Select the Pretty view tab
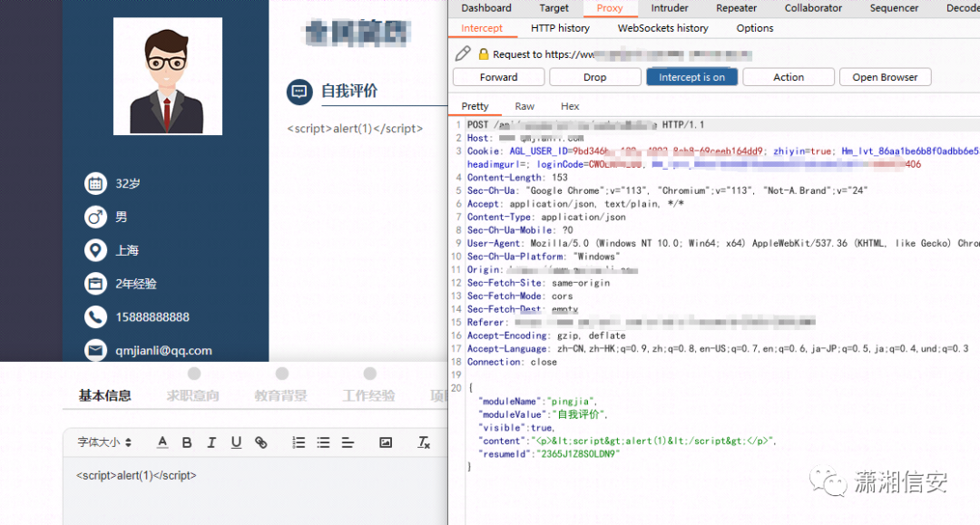This screenshot has width=980, height=525. [475, 106]
